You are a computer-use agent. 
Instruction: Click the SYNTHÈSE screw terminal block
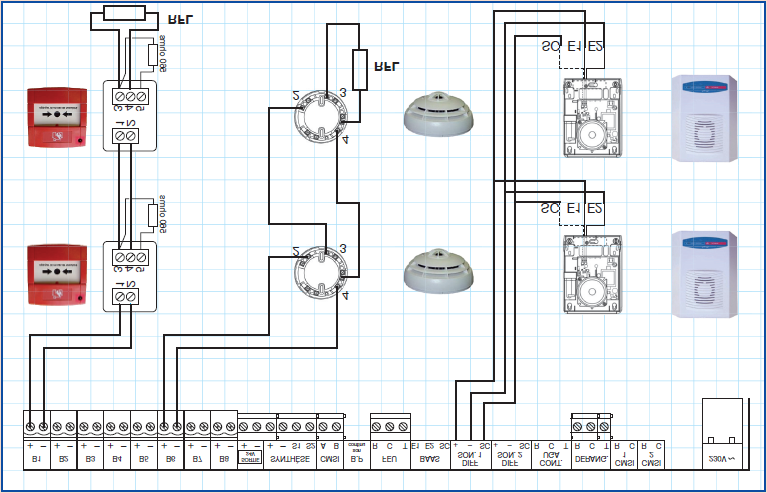point(296,426)
